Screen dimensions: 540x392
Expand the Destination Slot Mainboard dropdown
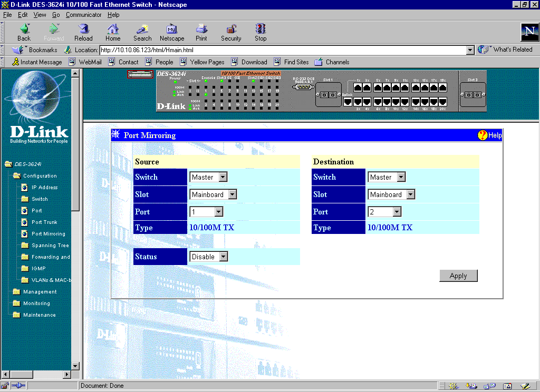391,194
